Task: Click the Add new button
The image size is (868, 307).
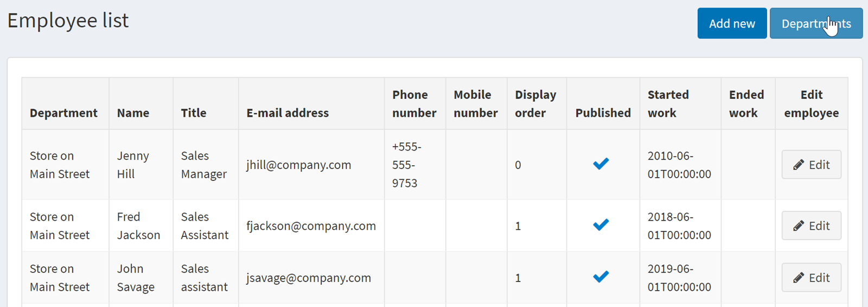Action: (732, 23)
